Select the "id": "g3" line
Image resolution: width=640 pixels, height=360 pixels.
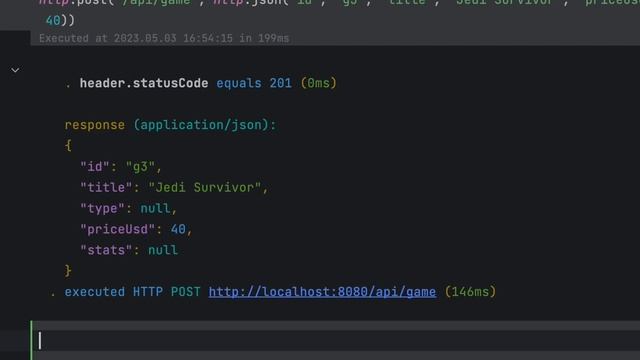point(121,167)
